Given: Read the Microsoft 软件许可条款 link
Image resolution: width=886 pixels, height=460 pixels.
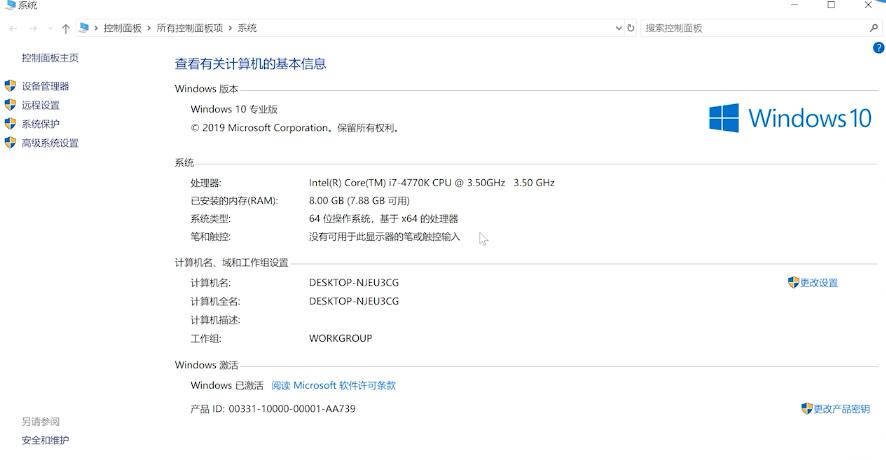Looking at the screenshot, I should coord(333,385).
